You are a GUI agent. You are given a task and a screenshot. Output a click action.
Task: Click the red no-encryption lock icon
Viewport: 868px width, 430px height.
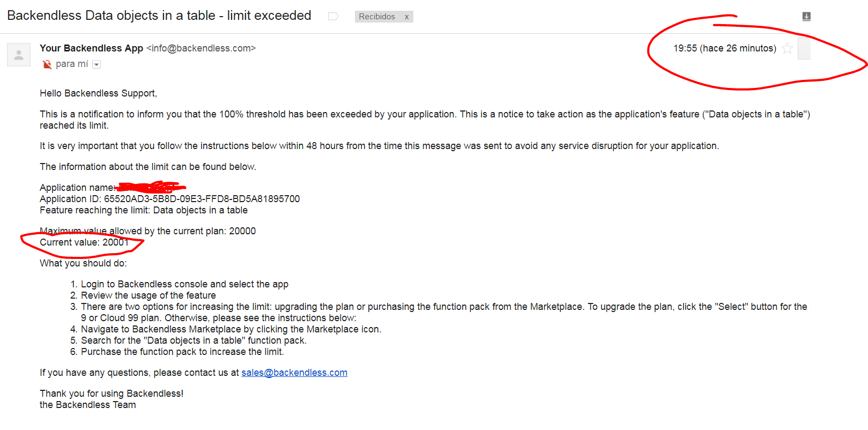pos(47,64)
